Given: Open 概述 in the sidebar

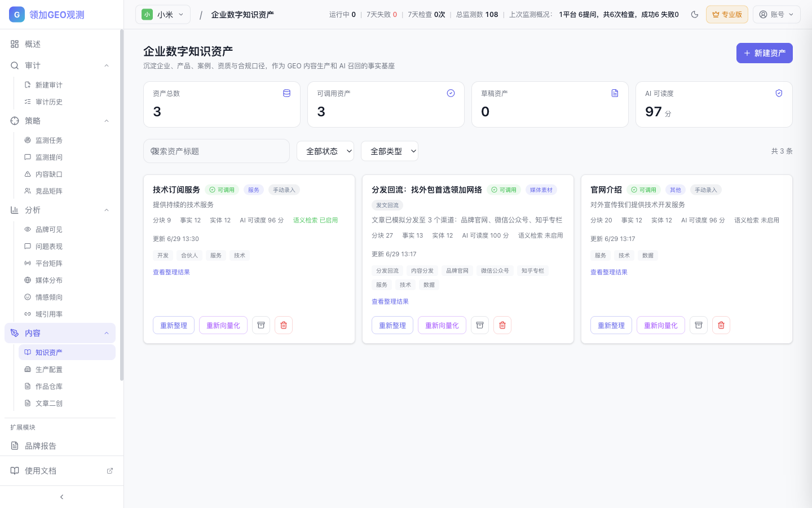Looking at the screenshot, I should pyautogui.click(x=60, y=44).
